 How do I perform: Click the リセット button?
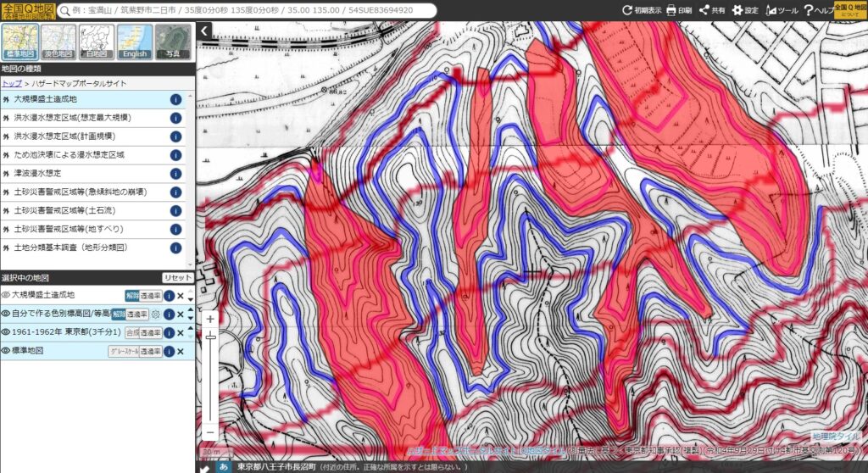pyautogui.click(x=177, y=278)
